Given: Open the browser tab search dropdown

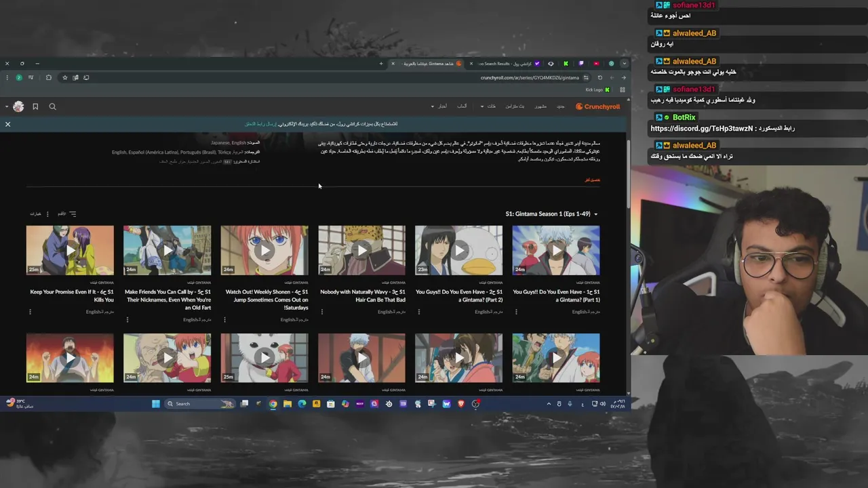Looking at the screenshot, I should tap(624, 64).
